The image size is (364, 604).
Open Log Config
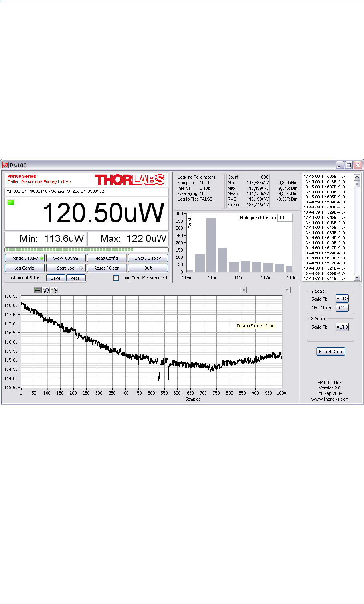pyautogui.click(x=25, y=268)
